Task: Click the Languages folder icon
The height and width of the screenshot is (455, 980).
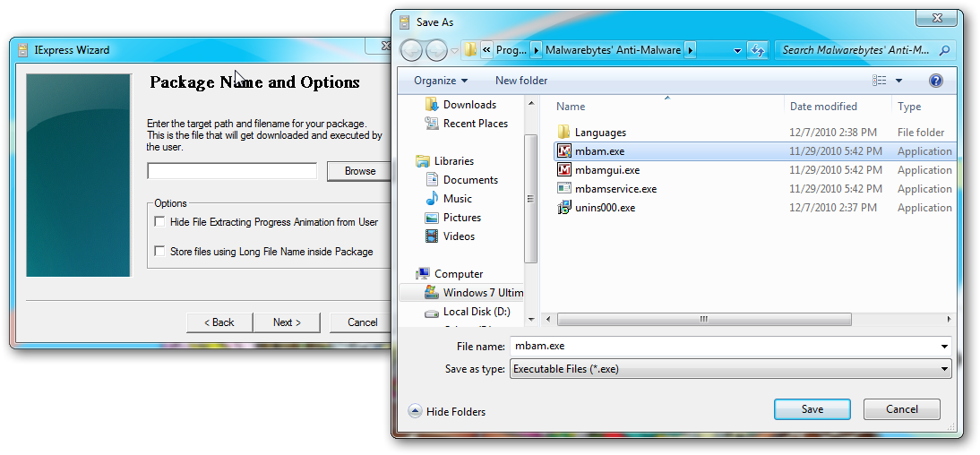Action: tap(564, 132)
